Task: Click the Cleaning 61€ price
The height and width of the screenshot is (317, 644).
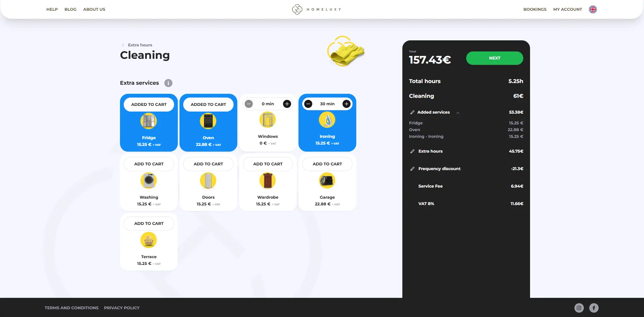Action: tap(518, 96)
